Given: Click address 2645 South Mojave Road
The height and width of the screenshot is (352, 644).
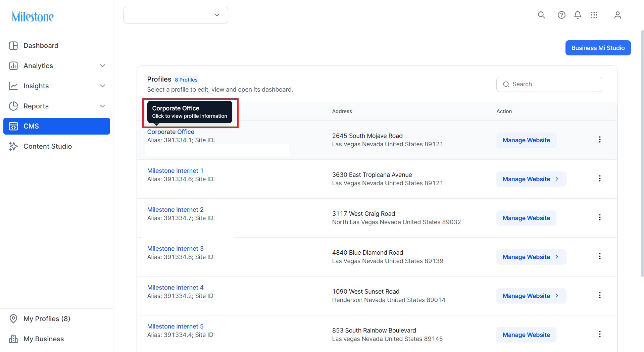Looking at the screenshot, I should (x=367, y=136).
